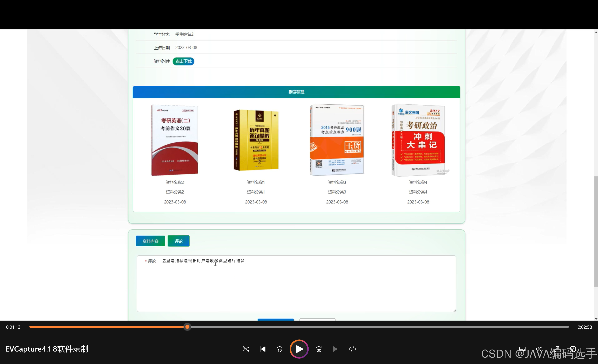Skip back 10 seconds
This screenshot has height=364, width=598.
pyautogui.click(x=280, y=349)
